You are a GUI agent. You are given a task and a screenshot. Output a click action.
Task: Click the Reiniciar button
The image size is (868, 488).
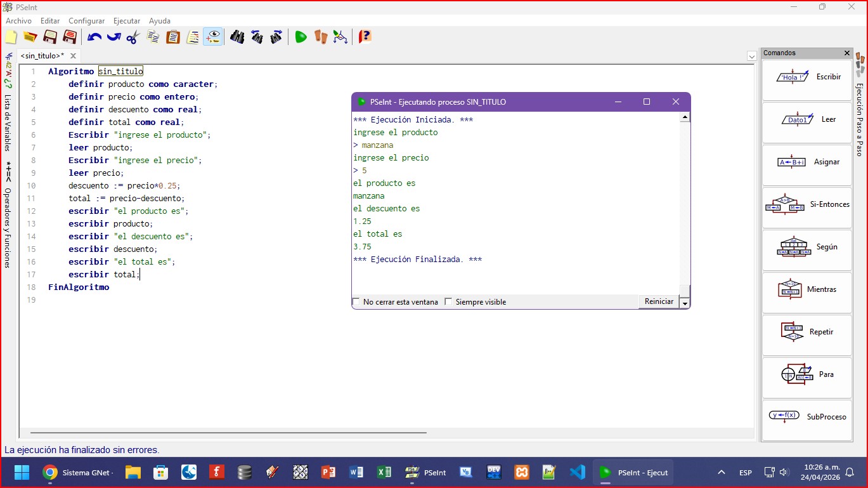[659, 301]
